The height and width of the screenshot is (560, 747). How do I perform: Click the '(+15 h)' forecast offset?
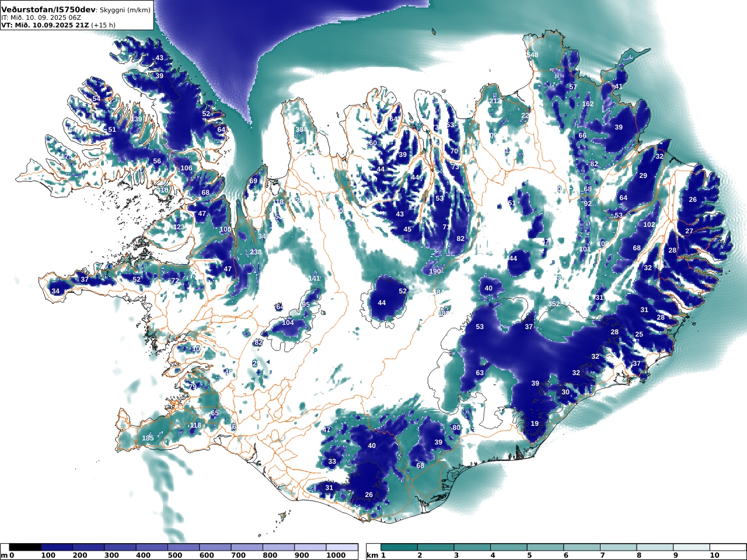coord(103,25)
